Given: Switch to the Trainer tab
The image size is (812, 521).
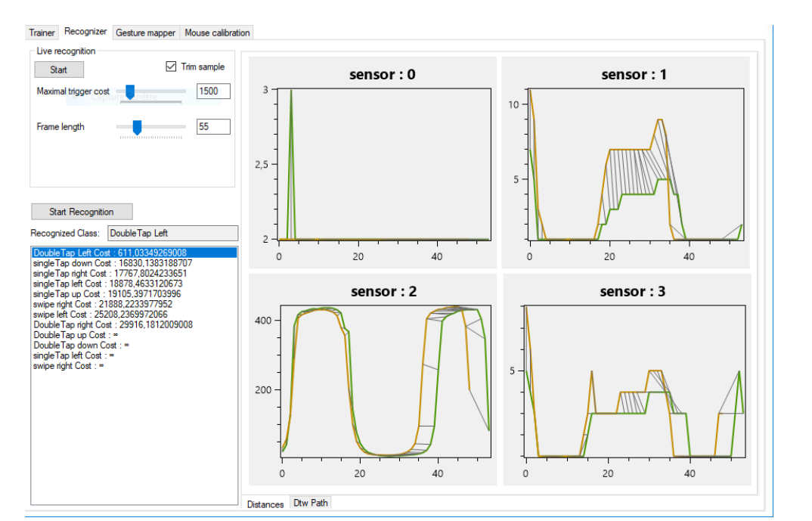Looking at the screenshot, I should coord(42,33).
